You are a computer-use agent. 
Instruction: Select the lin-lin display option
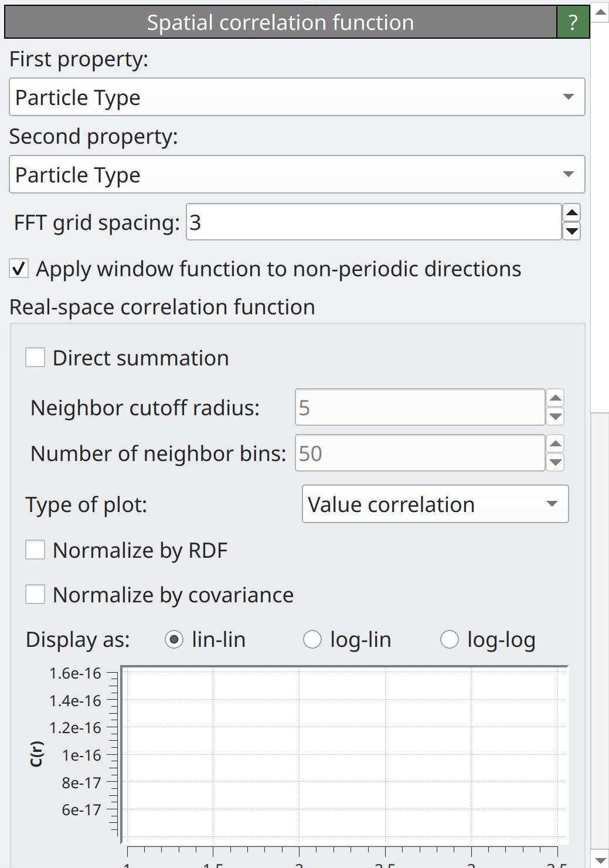pyautogui.click(x=174, y=639)
